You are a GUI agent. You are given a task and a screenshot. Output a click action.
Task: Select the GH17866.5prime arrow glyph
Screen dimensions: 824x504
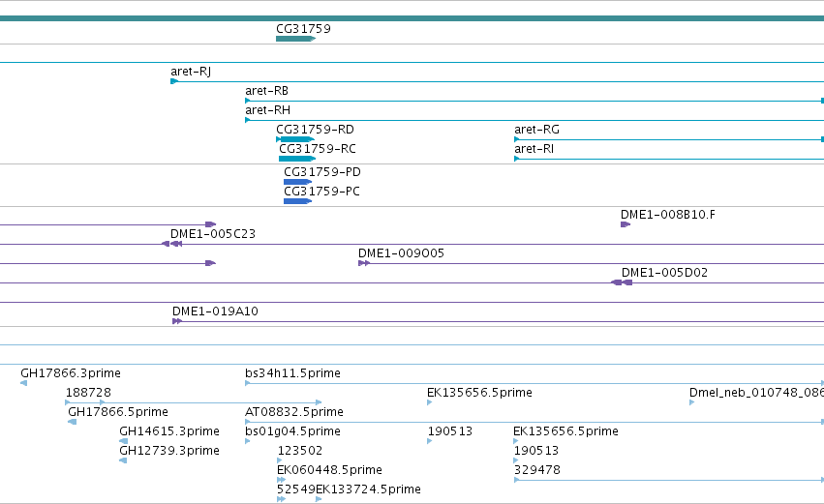(x=73, y=422)
